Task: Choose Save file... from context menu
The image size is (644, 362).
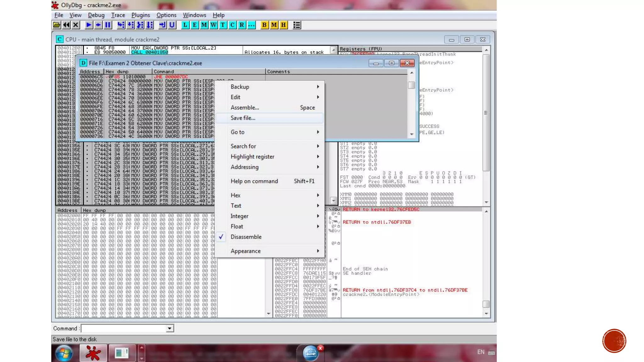Action: (243, 118)
